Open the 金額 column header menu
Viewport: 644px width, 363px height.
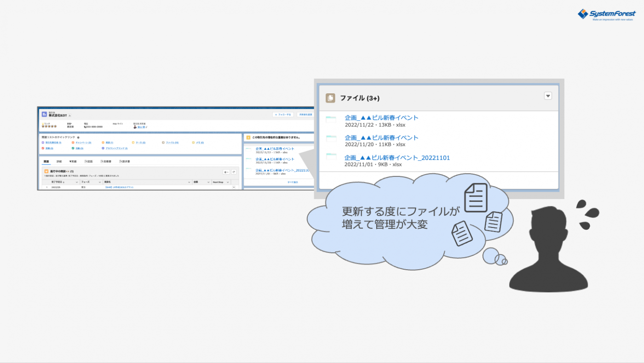point(208,182)
